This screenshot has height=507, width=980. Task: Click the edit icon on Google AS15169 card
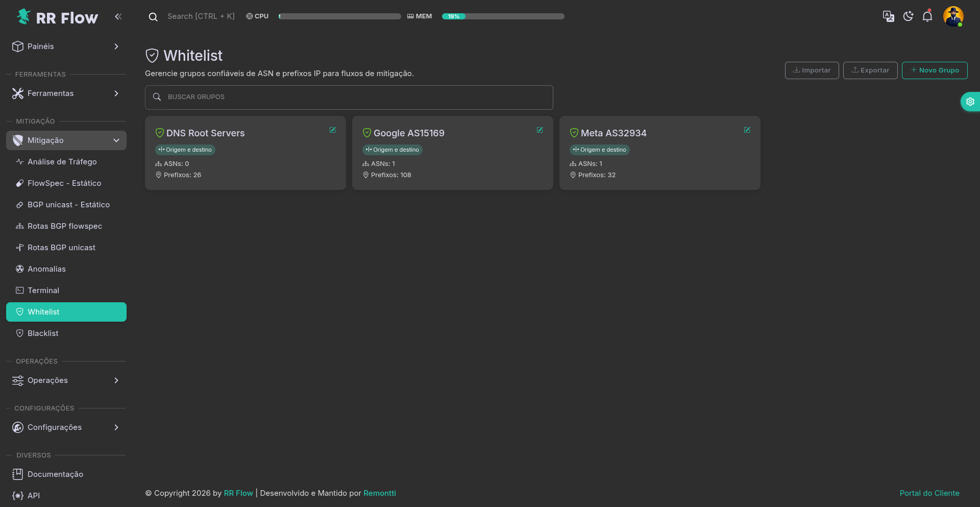tap(540, 130)
